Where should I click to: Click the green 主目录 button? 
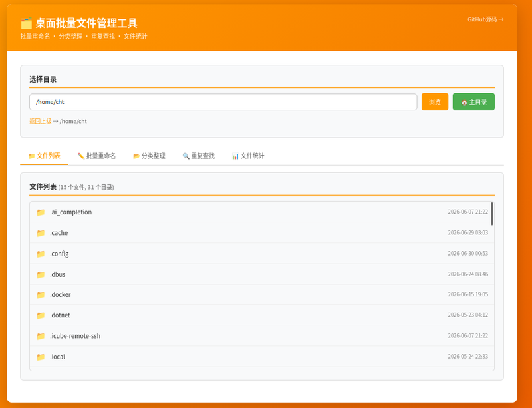(473, 102)
